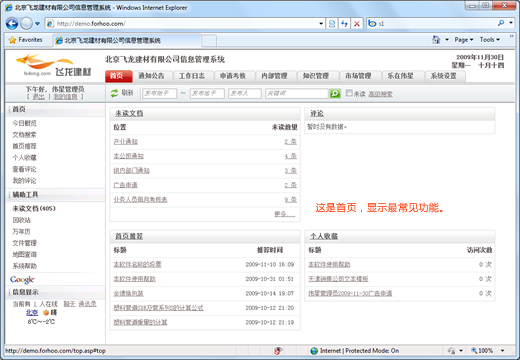Click the 我的信息 link under greeting
Image resolution: width=520 pixels, height=360 pixels.
pyautogui.click(x=65, y=97)
